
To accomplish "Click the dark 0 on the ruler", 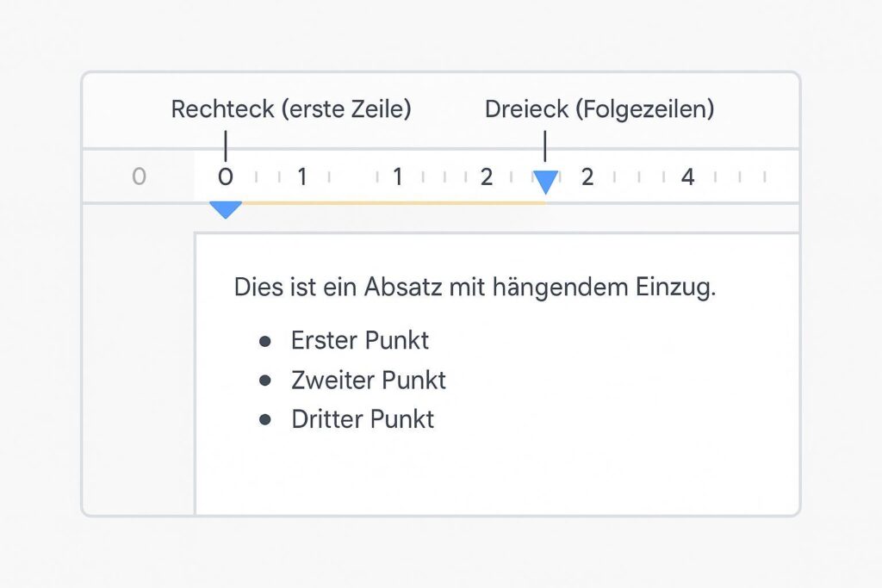I will point(226,177).
